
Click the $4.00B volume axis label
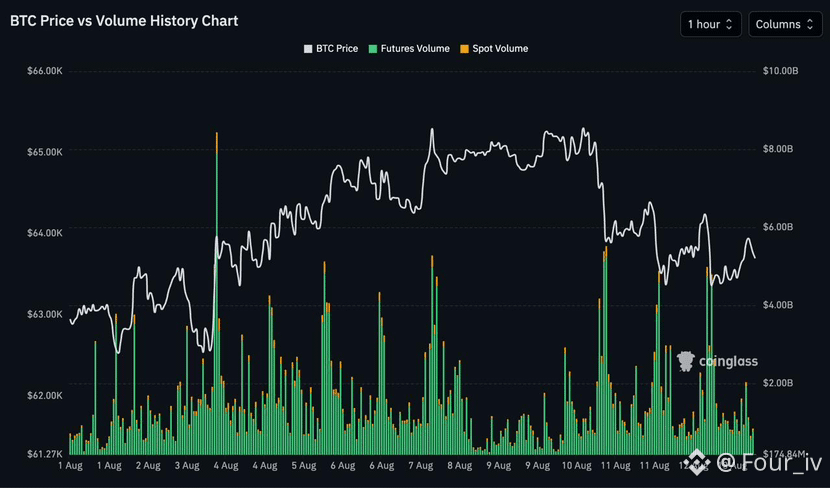coord(778,305)
